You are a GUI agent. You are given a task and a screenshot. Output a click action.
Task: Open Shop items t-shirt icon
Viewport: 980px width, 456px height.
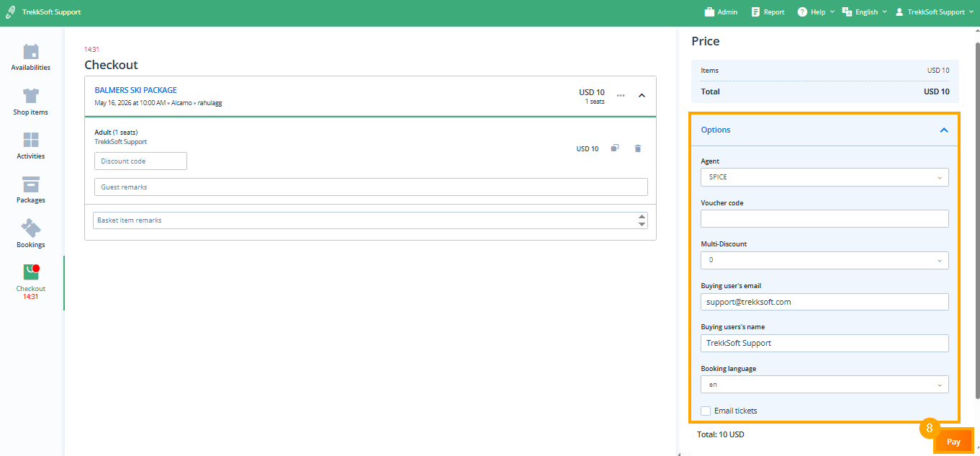click(30, 97)
